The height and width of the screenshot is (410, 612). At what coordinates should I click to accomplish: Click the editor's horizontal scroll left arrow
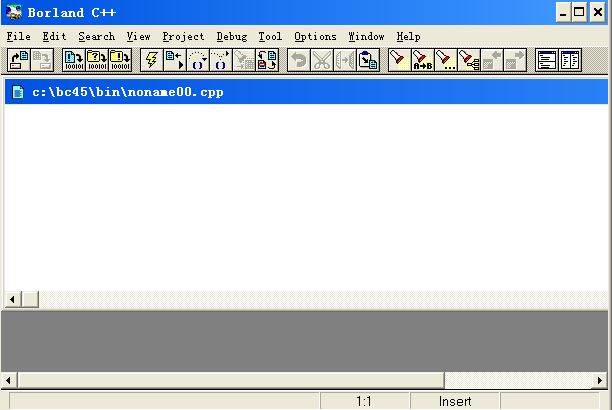click(12, 299)
